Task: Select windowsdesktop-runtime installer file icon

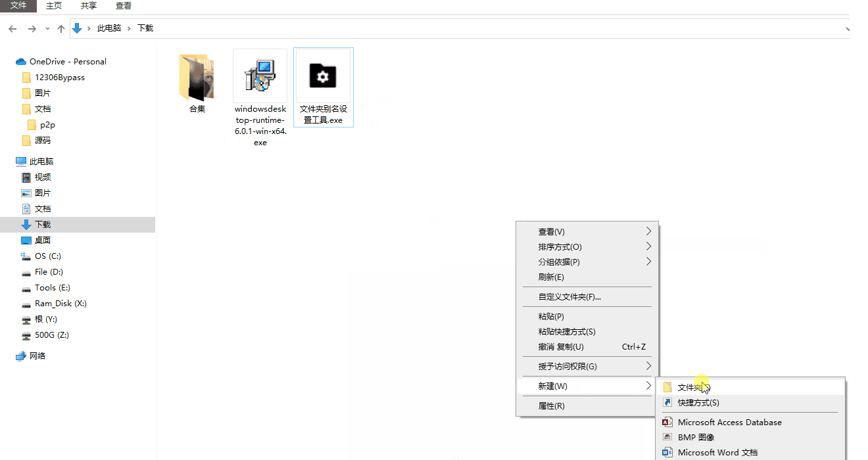Action: coord(260,76)
